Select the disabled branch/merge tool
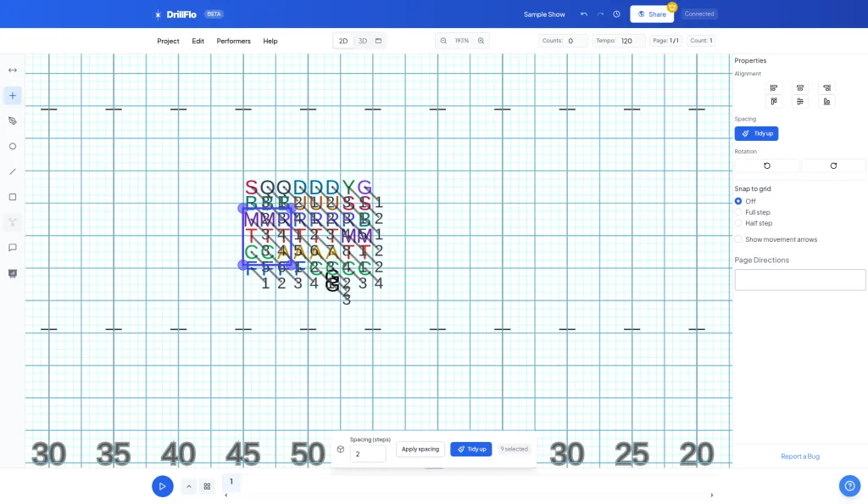Screen dimensions: 868x504 tap(12, 222)
